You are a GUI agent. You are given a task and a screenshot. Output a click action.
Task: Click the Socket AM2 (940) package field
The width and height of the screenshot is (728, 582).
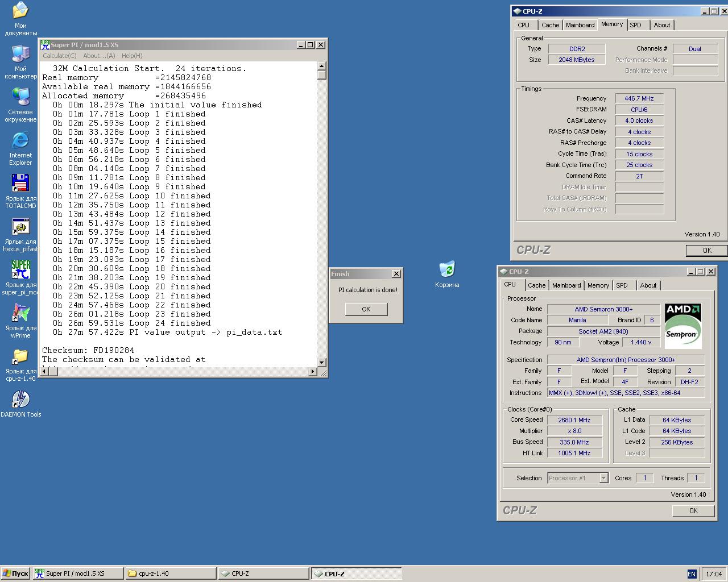click(x=603, y=331)
